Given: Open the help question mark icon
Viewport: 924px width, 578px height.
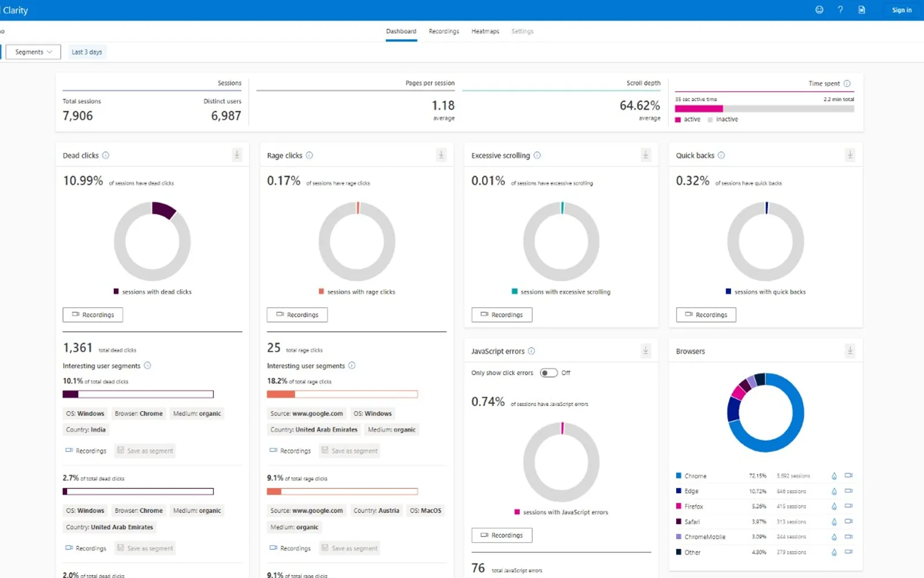Looking at the screenshot, I should point(840,10).
